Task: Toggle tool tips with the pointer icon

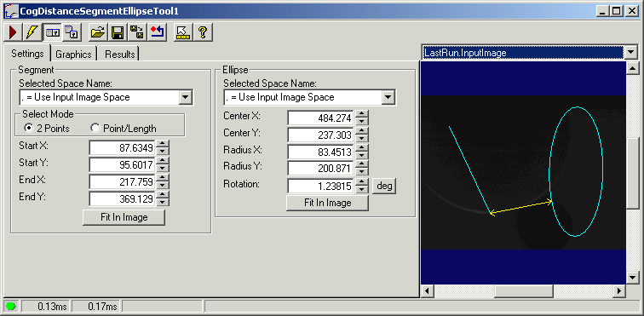Action: 183,32
